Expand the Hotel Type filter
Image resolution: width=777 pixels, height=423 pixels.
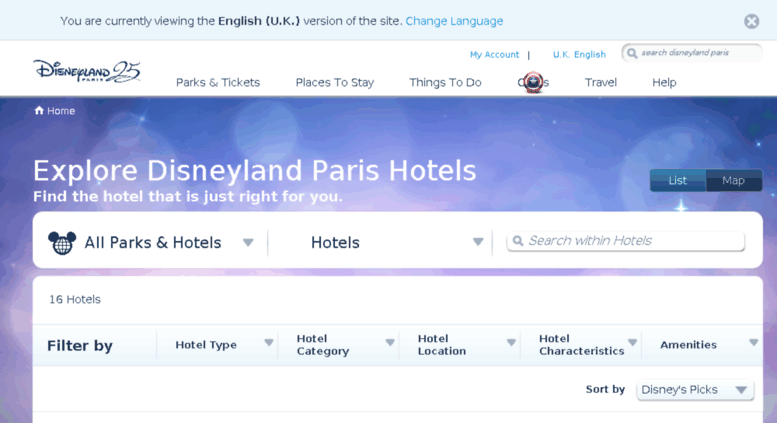[x=218, y=345]
